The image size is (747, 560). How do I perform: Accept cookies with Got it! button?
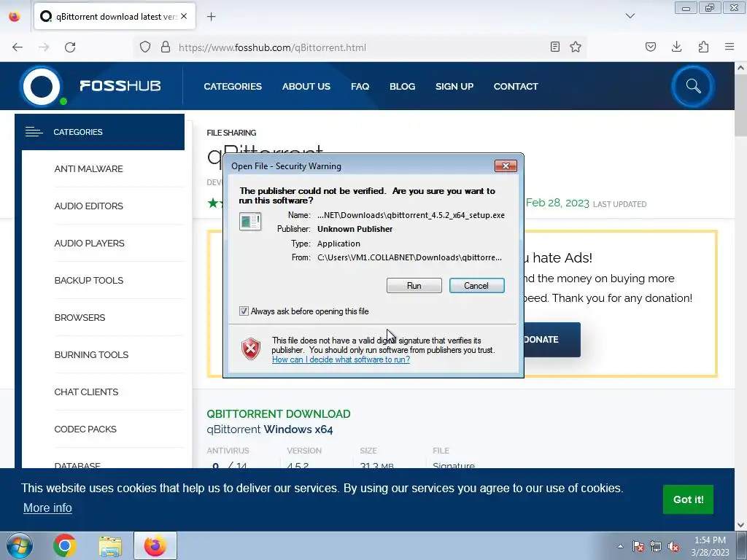coord(688,499)
